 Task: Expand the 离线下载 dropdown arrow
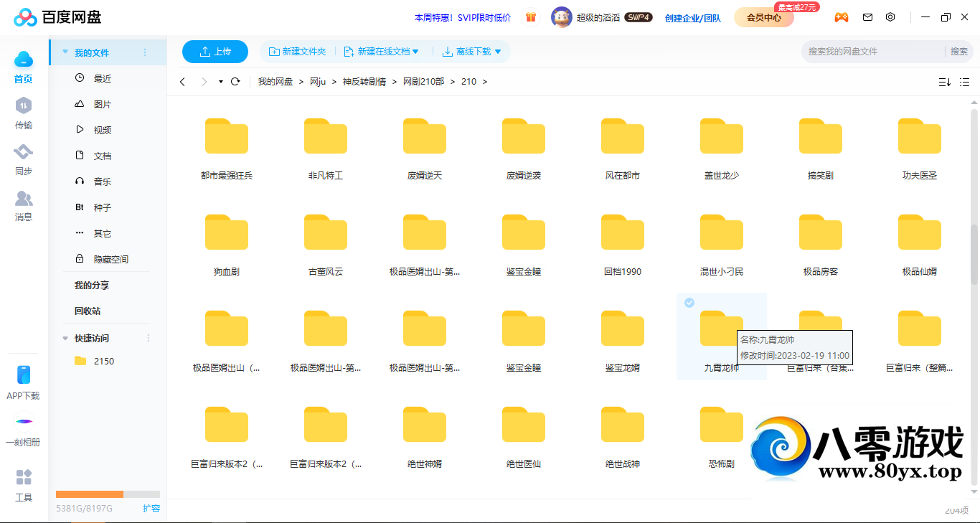click(498, 52)
